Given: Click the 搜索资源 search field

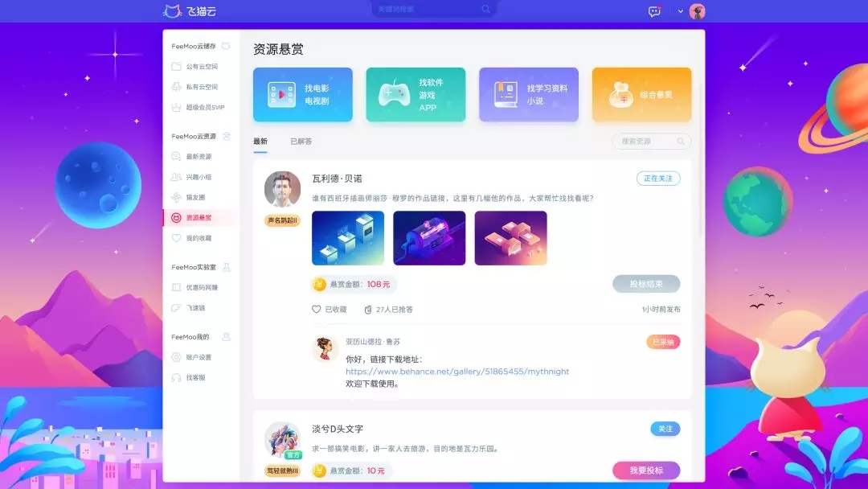Looking at the screenshot, I should click(647, 142).
